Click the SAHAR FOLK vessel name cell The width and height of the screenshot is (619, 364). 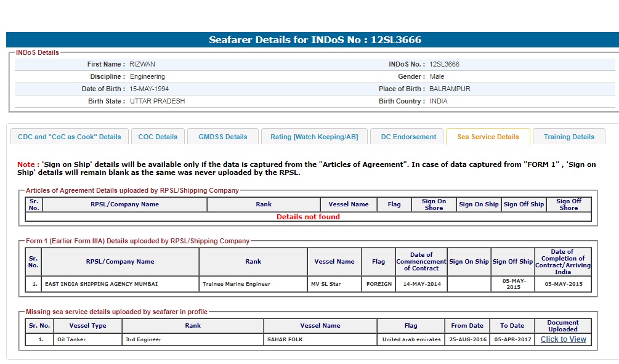click(285, 339)
